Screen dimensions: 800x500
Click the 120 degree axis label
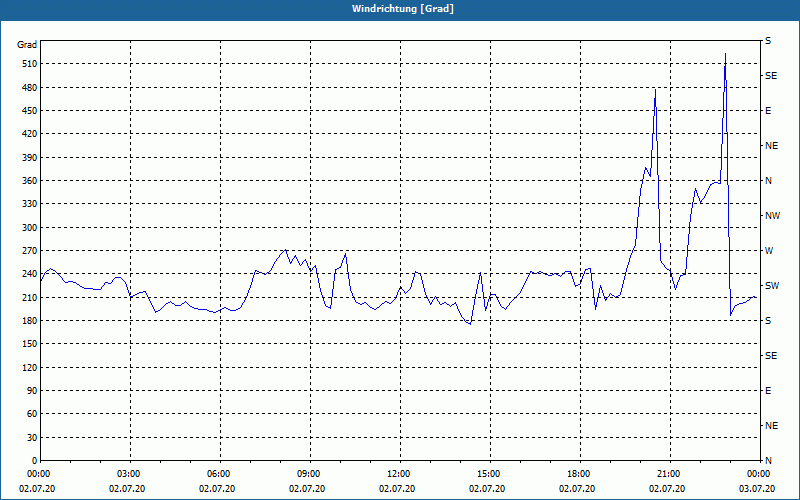click(30, 367)
